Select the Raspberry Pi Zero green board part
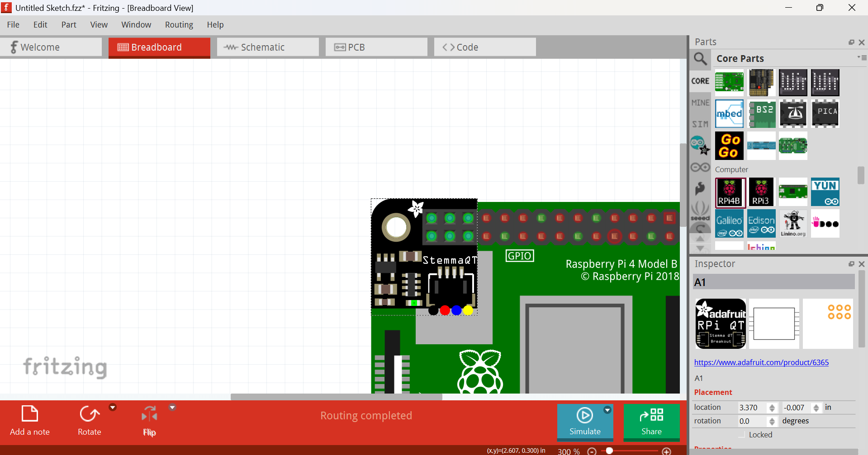The width and height of the screenshot is (868, 455). 793,192
